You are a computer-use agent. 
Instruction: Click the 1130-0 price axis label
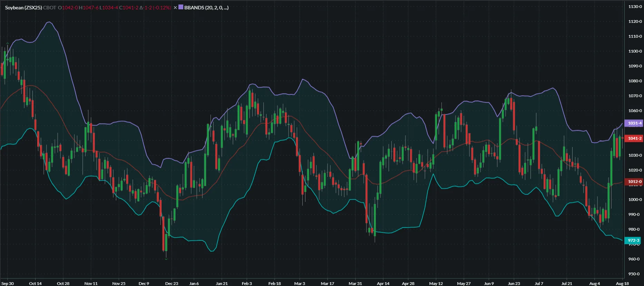click(x=635, y=7)
